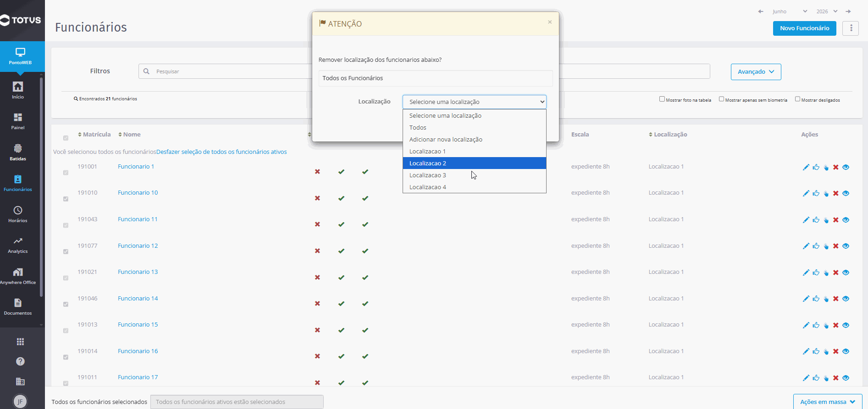Toggle checkbox for Funcionario 12 row
Screen dimensions: 868x409
(66, 251)
